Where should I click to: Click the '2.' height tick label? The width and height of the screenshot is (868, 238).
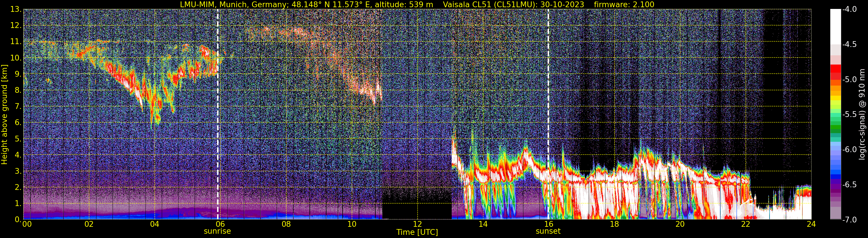click(18, 188)
